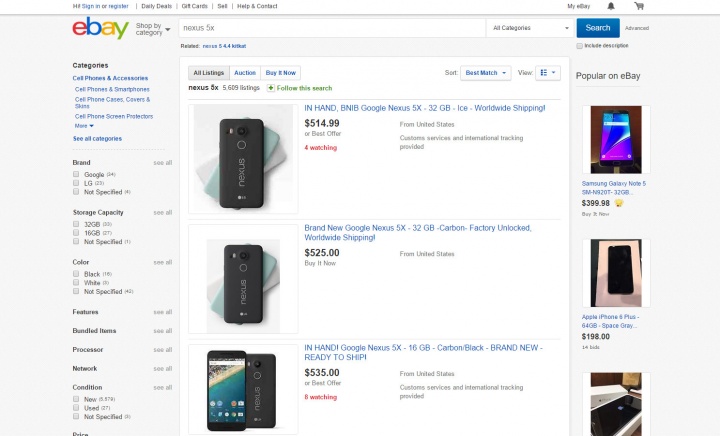The image size is (720, 436).
Task: Open Brand New Nexus 5X Carbon listing title
Action: pyautogui.click(x=418, y=233)
